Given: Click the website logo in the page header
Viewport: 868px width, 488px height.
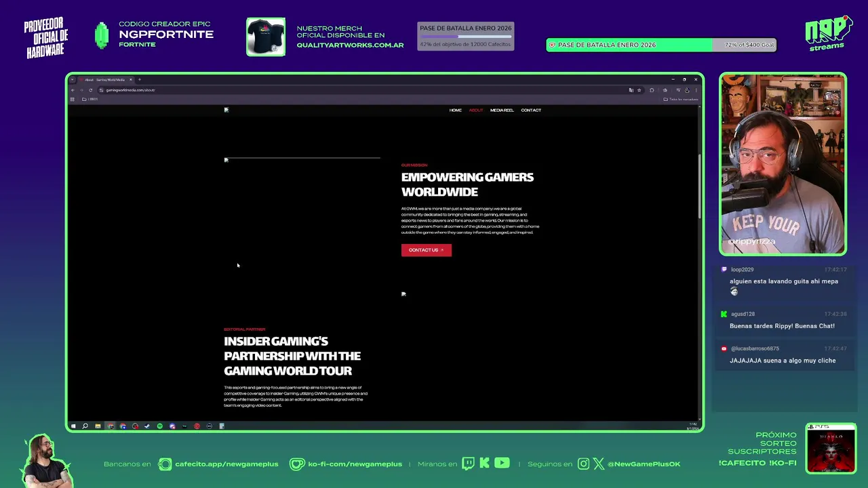Looking at the screenshot, I should [x=226, y=110].
